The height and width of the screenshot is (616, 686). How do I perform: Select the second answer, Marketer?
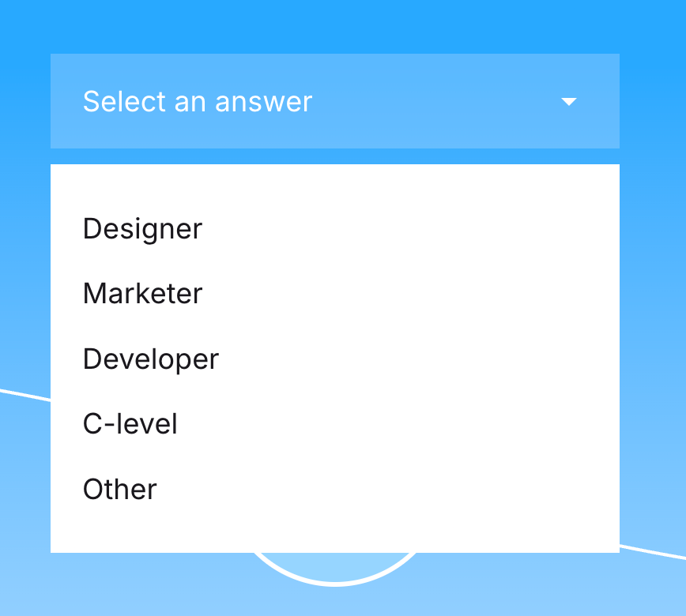(x=142, y=294)
